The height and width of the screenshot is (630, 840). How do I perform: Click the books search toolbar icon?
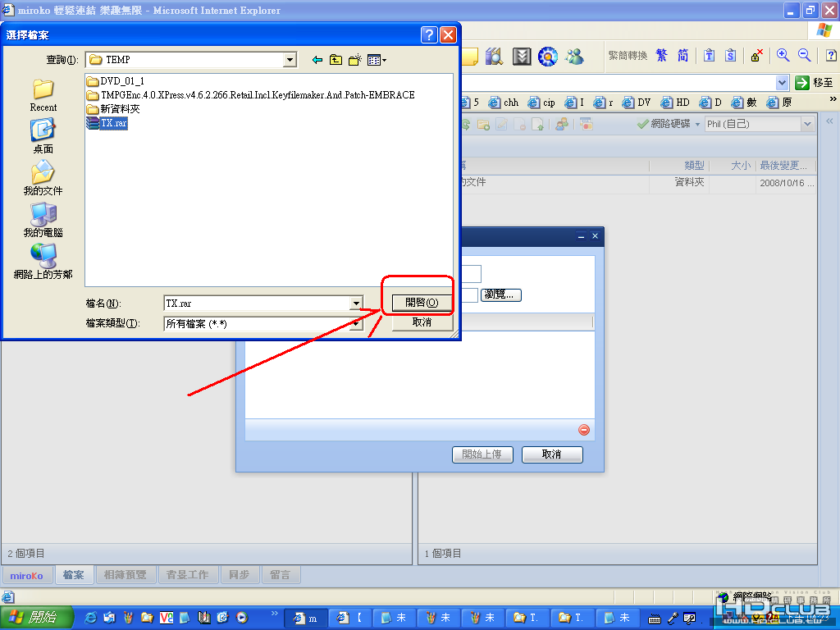[494, 57]
